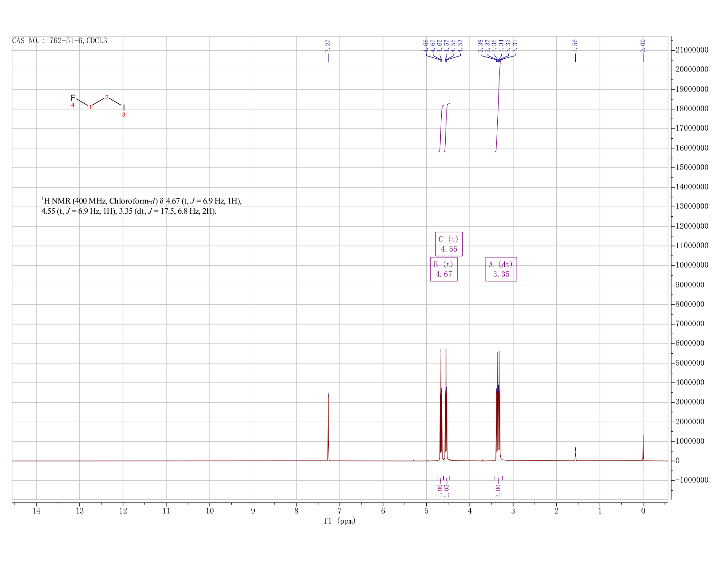728x563 pixels.
Task: Select the C (t) 4.55 multiplet box
Action: pyautogui.click(x=449, y=244)
